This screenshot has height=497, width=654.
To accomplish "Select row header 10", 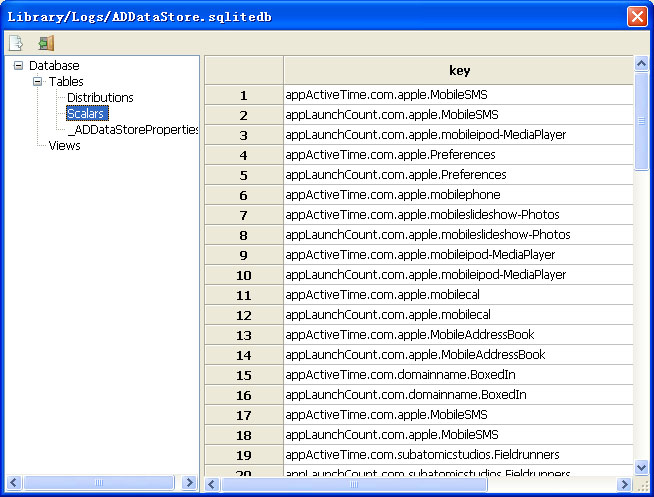I will click(x=244, y=275).
